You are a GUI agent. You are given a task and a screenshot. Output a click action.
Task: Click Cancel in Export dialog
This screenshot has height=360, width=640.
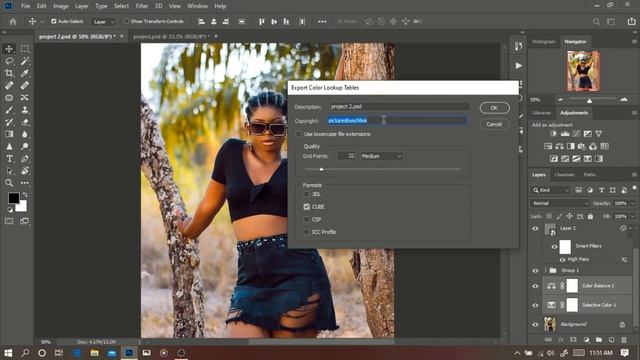tap(494, 124)
